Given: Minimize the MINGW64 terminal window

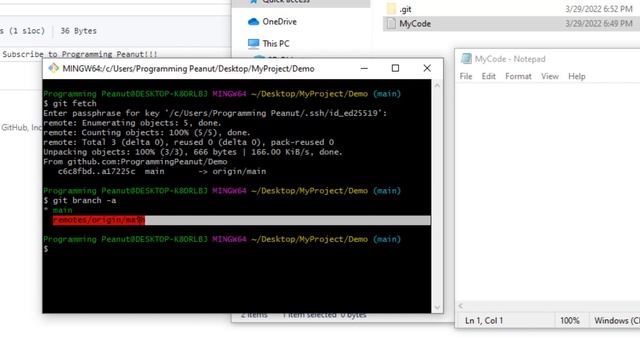Looking at the screenshot, I should [x=364, y=68].
